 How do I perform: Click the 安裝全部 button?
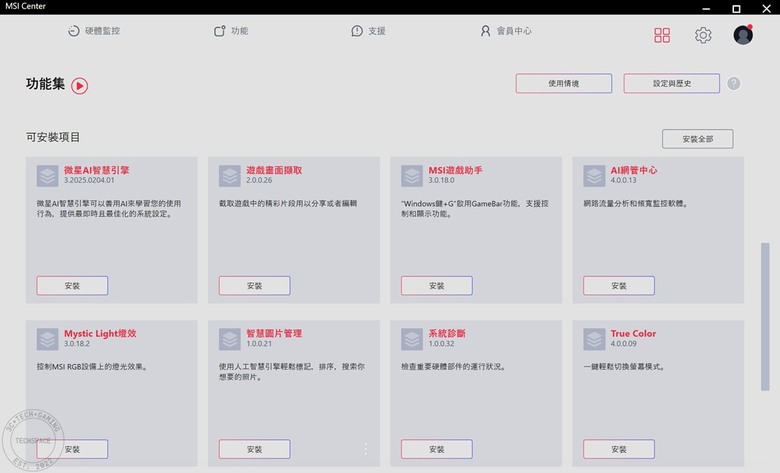pyautogui.click(x=697, y=139)
